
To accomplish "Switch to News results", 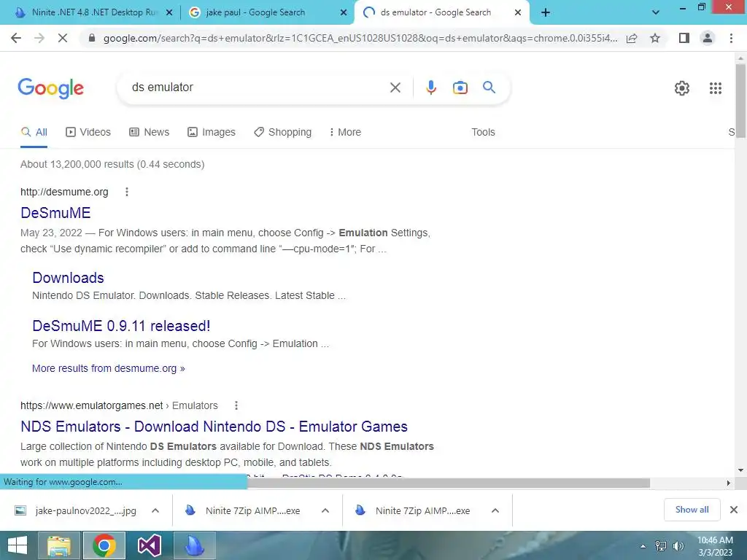I will pos(149,133).
